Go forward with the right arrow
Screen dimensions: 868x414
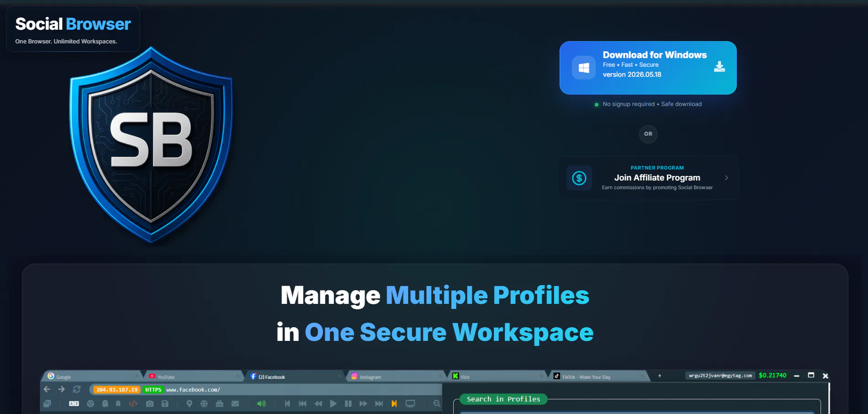(62, 389)
